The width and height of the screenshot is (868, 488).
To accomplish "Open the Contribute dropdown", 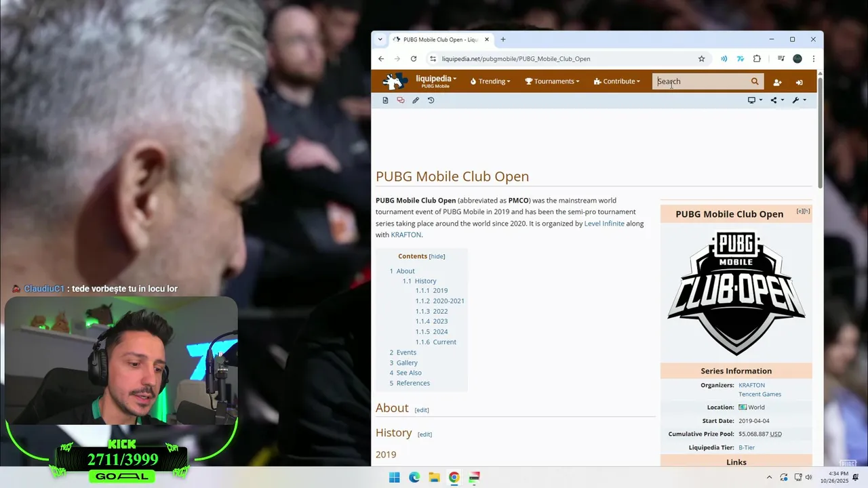I will pos(616,81).
